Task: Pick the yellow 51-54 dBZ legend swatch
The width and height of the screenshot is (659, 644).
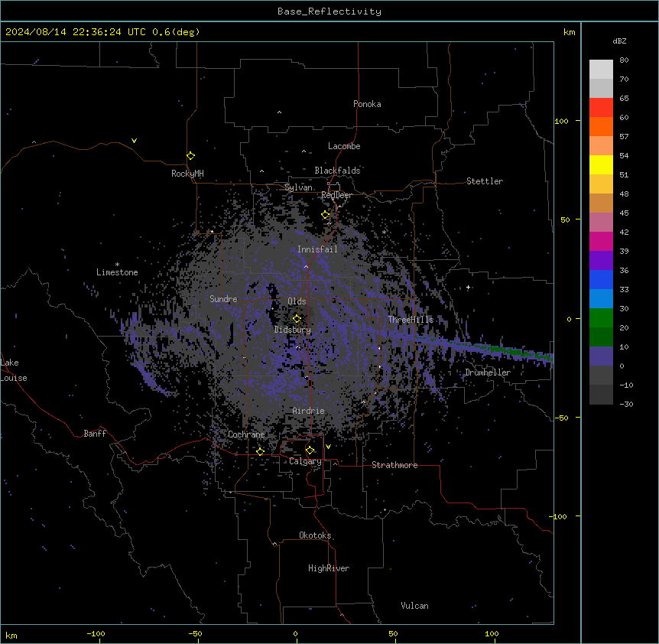Action: tap(601, 164)
